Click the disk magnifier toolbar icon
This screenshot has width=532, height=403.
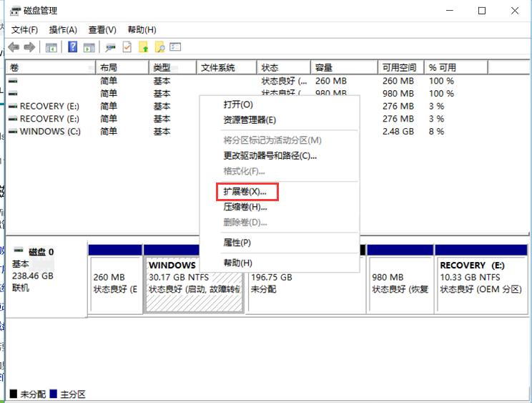[x=110, y=47]
